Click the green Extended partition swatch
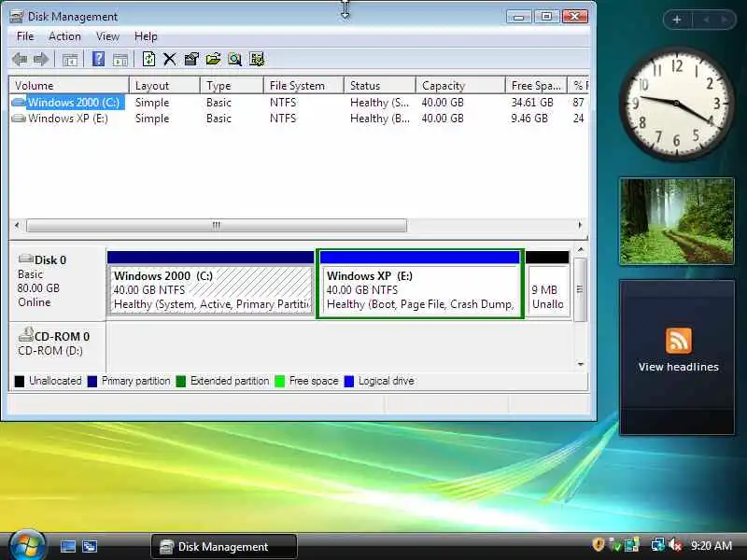This screenshot has width=747, height=560. [180, 381]
